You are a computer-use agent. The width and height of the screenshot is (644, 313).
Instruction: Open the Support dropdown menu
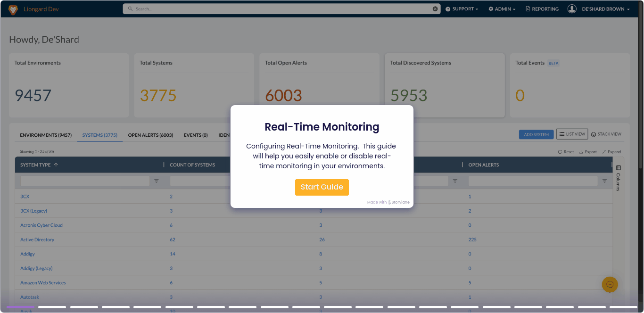pos(462,9)
